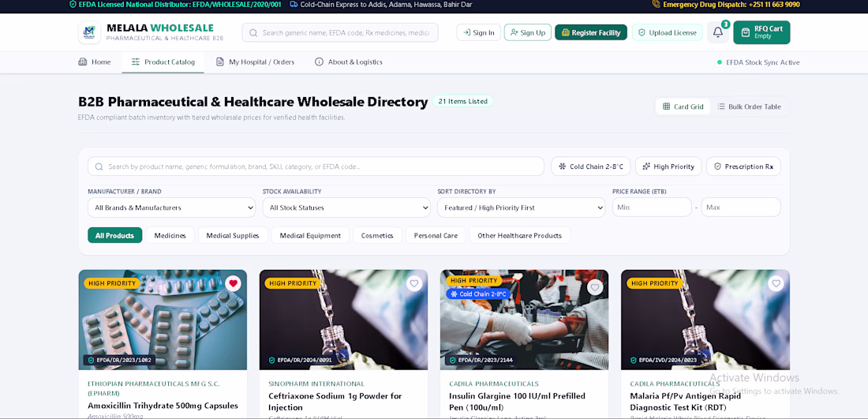Open the RFQ Cart button
868x419 pixels.
761,32
